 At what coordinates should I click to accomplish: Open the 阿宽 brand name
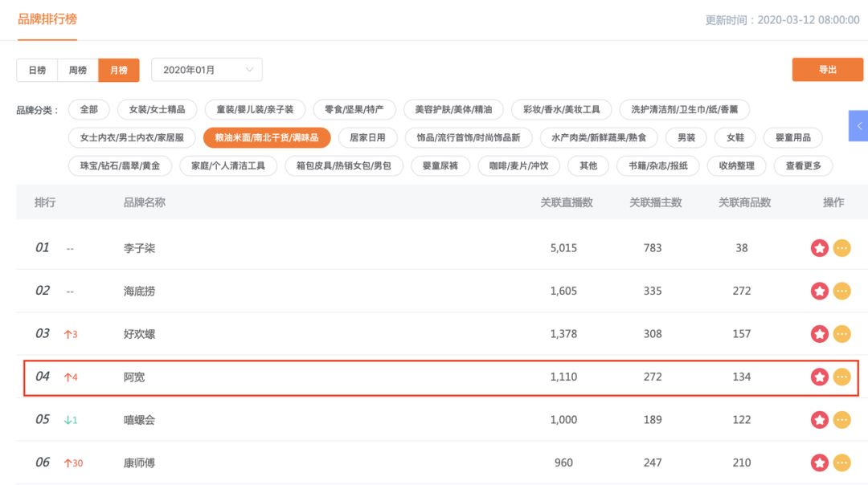pos(134,377)
